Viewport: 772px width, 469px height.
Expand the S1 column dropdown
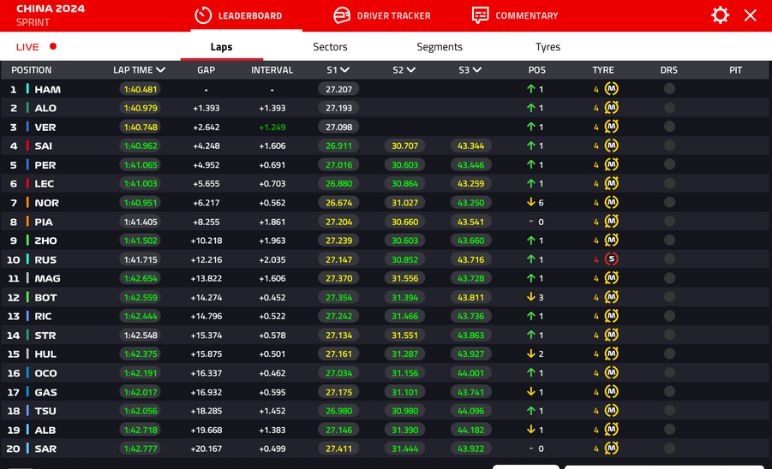345,70
